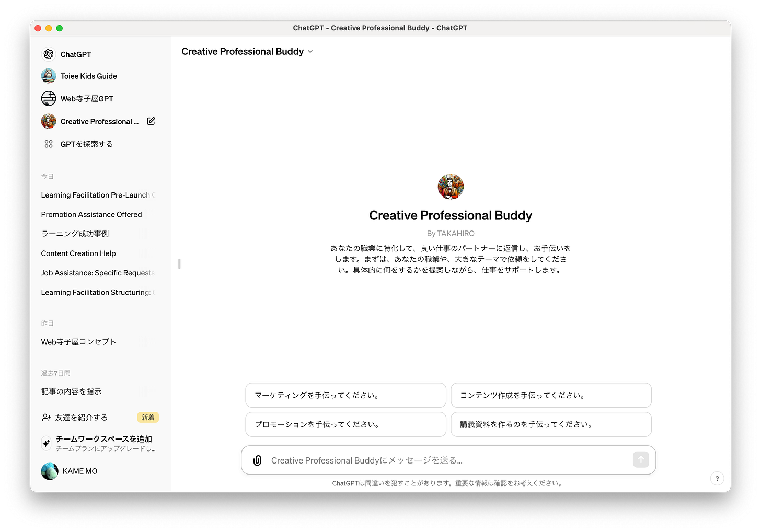Collapse sidebar using the vertical handle

click(179, 264)
